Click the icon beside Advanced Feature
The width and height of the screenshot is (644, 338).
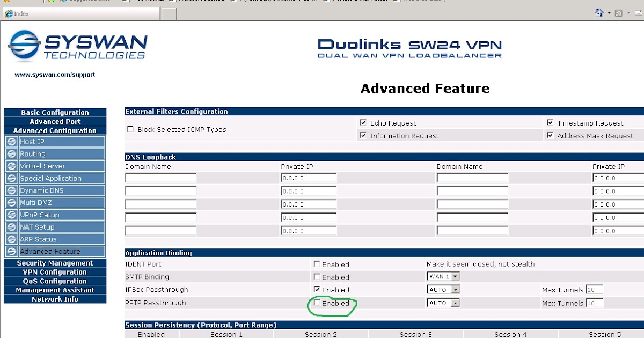tap(12, 251)
